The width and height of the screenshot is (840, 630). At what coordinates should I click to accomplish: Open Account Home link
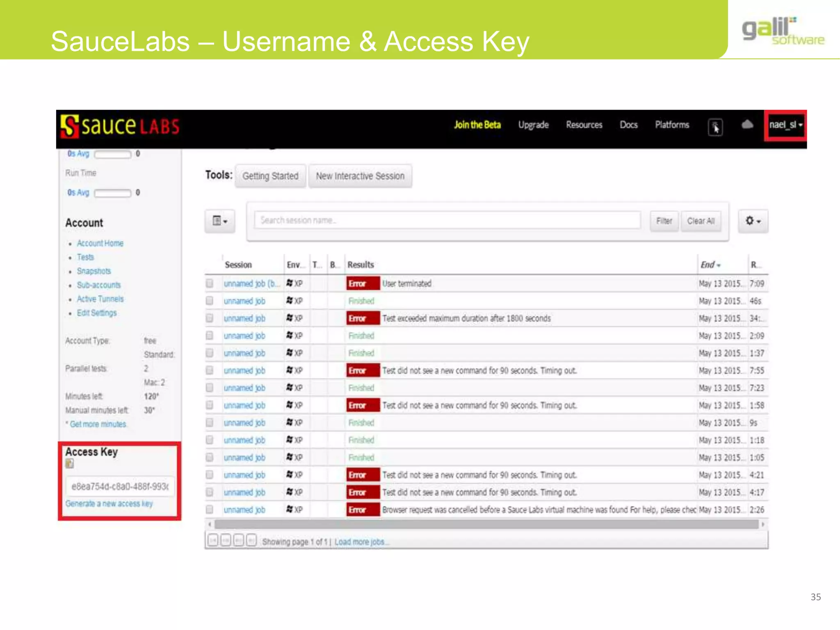100,243
